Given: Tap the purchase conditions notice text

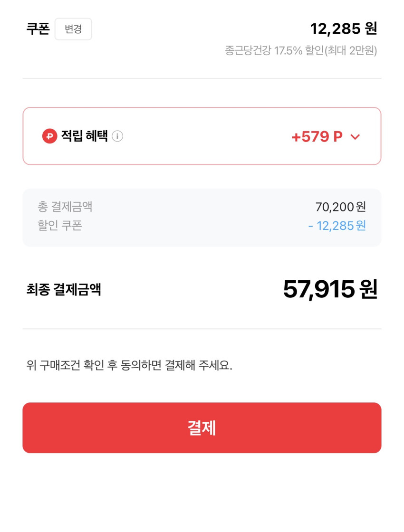Looking at the screenshot, I should point(129,365).
